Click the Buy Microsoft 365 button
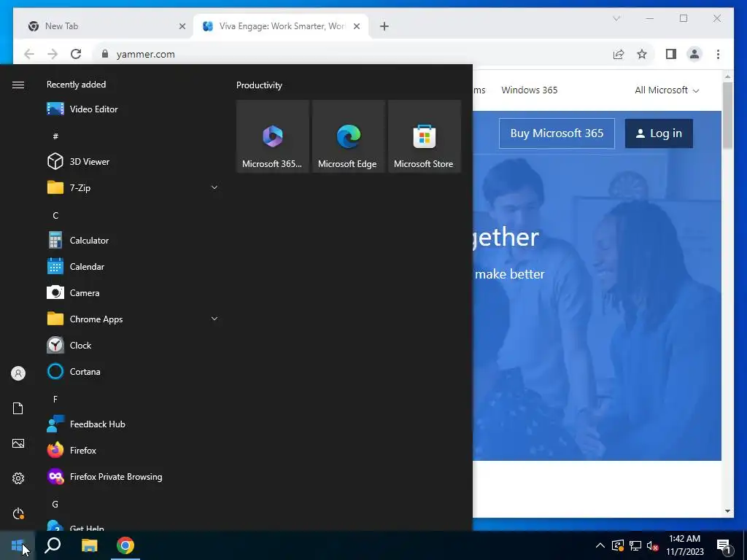 (557, 133)
